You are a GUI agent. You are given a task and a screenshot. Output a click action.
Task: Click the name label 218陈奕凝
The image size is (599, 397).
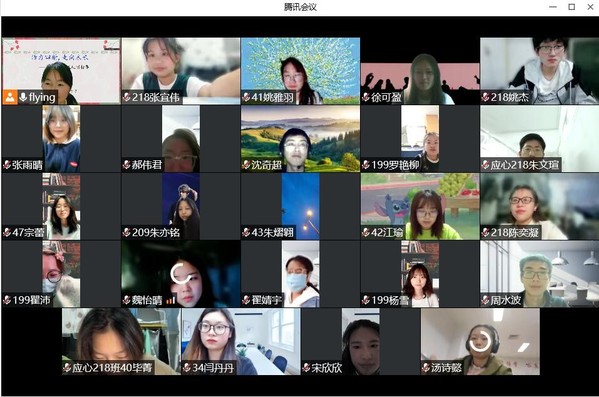pos(515,232)
